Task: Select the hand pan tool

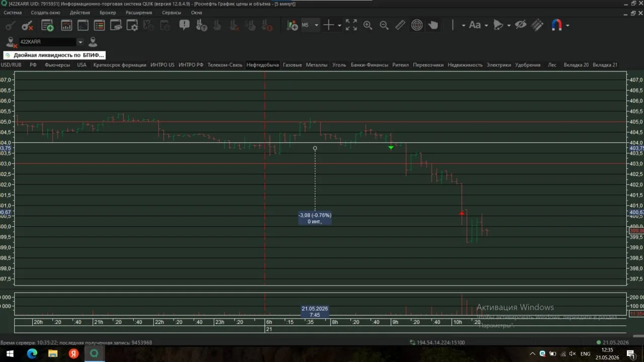Action: [x=433, y=25]
